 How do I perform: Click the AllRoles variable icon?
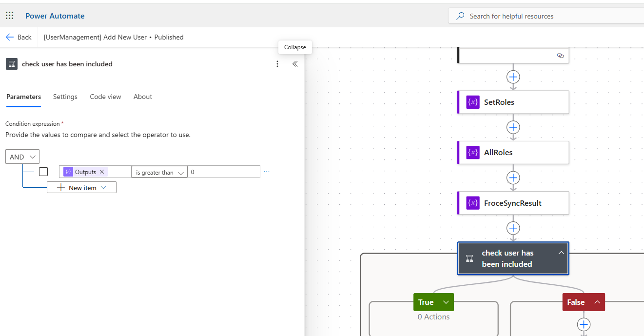[x=473, y=152]
